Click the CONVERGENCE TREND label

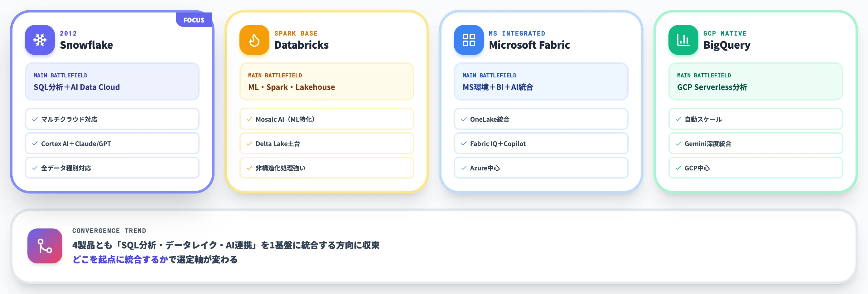[x=109, y=231]
